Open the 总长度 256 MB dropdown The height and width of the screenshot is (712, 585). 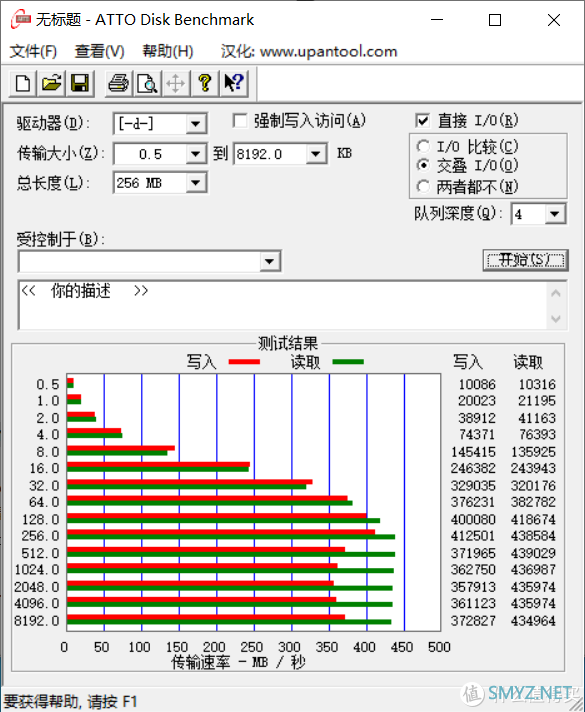click(x=196, y=183)
